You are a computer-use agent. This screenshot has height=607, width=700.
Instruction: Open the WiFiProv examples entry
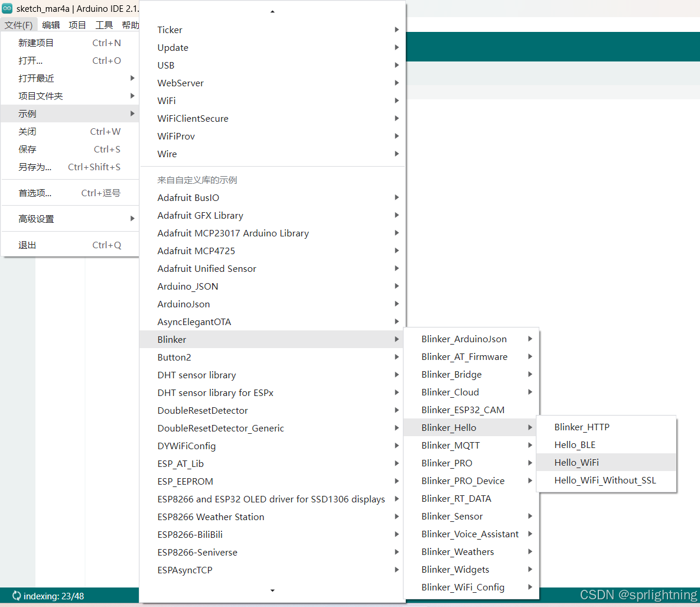click(272, 136)
